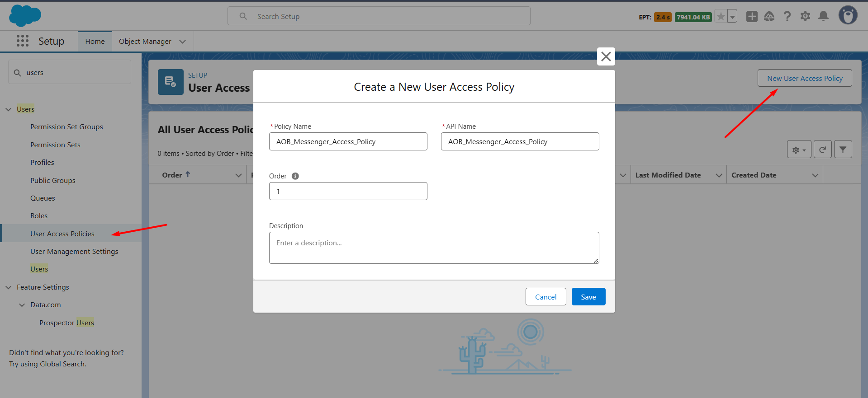The image size is (868, 398).
Task: Click the Order field info icon
Action: (295, 176)
